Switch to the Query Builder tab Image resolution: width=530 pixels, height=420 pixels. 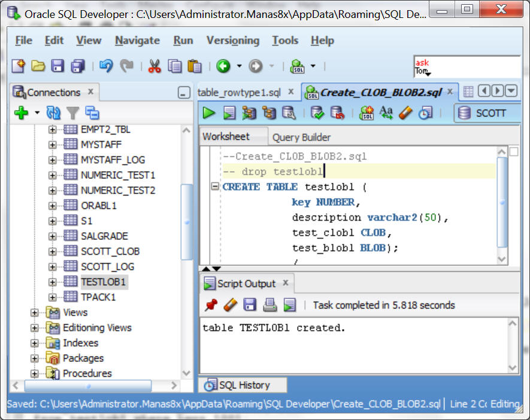pyautogui.click(x=301, y=138)
